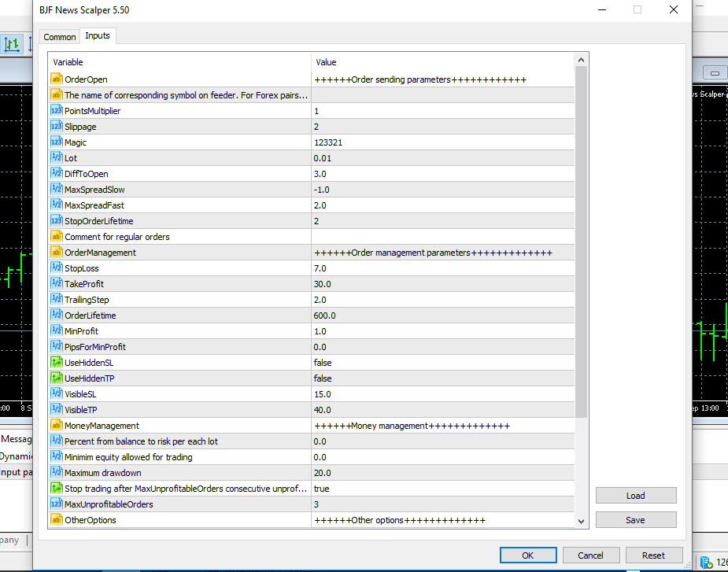This screenshot has width=728, height=572.
Task: Confirm settings with the OK button
Action: (x=528, y=555)
